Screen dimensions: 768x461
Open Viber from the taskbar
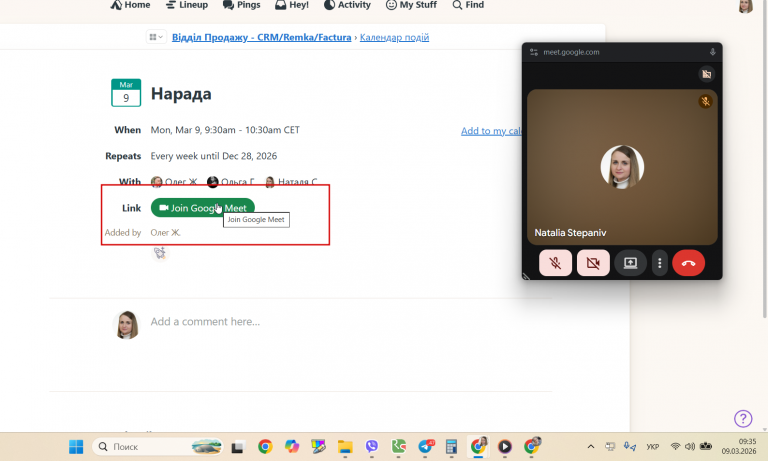pos(372,447)
